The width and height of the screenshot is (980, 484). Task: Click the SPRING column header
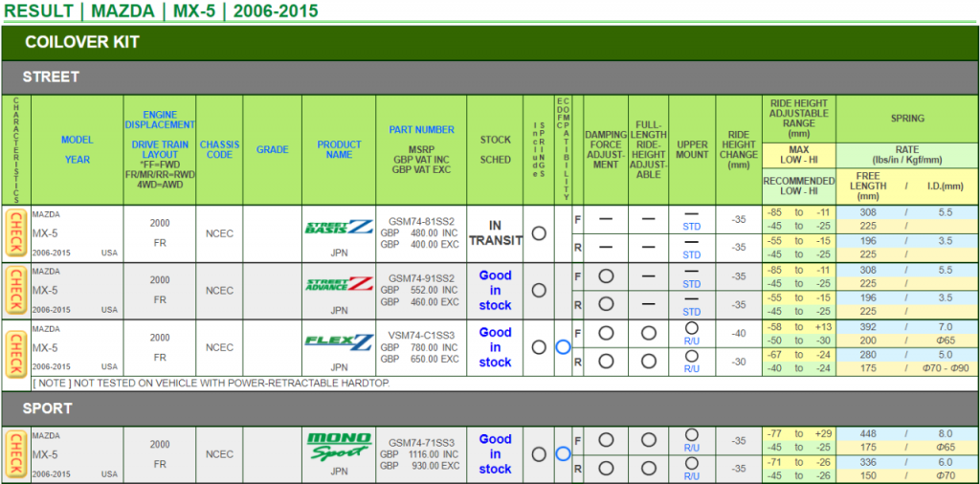(x=907, y=118)
